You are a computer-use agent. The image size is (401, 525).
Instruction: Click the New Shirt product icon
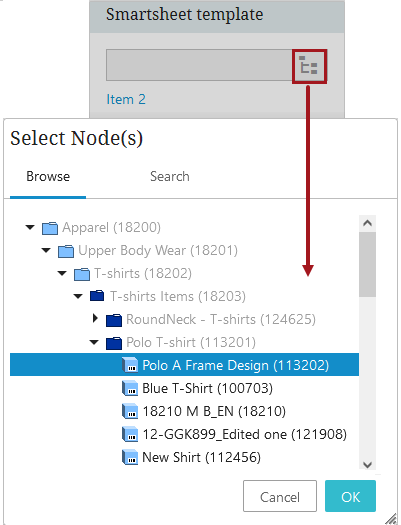click(130, 458)
